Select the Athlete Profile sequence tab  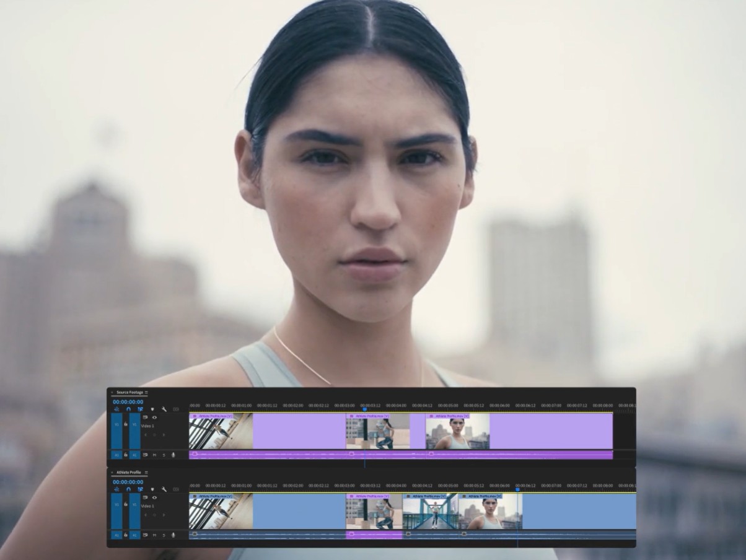128,473
